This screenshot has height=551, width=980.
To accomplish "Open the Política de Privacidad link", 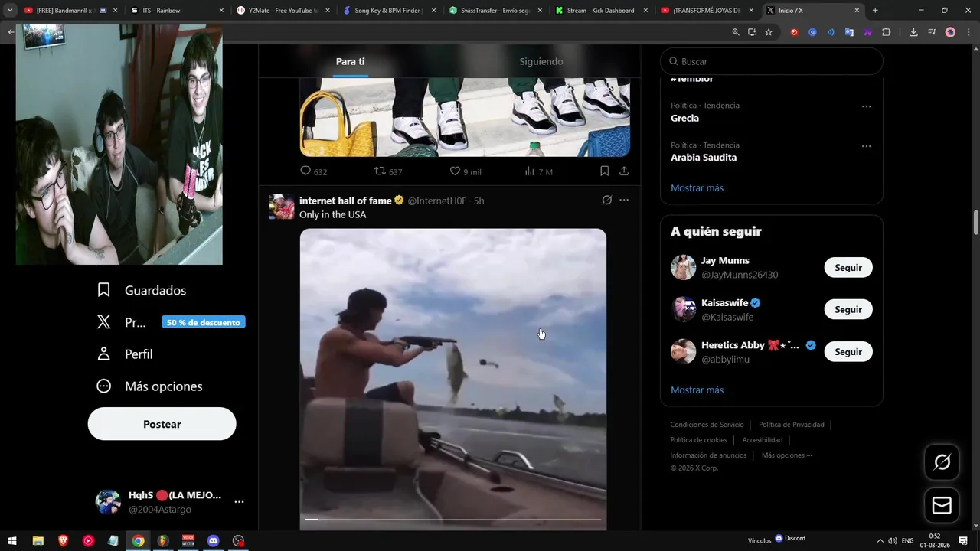I will 792,425.
